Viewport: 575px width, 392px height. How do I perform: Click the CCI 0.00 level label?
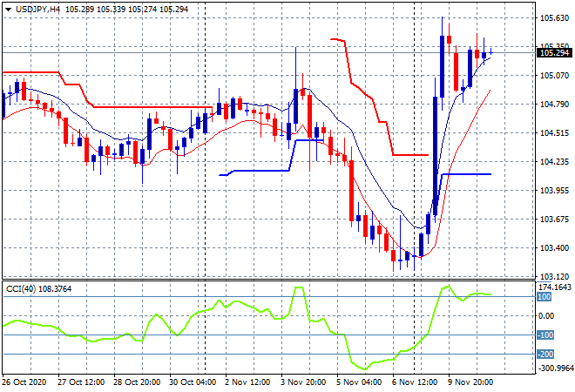546,315
